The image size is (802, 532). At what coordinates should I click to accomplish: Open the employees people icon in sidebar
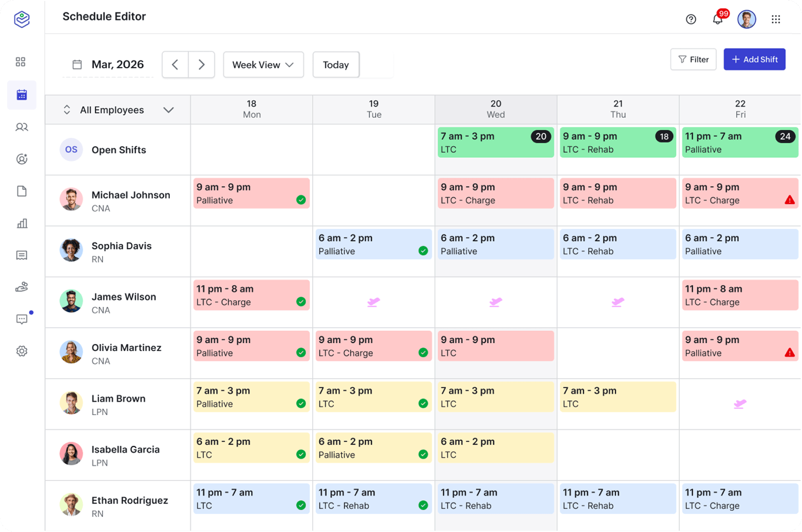[x=22, y=127]
